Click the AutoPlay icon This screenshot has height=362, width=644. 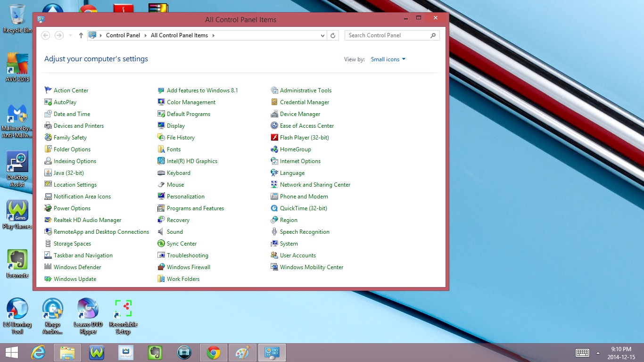point(48,102)
